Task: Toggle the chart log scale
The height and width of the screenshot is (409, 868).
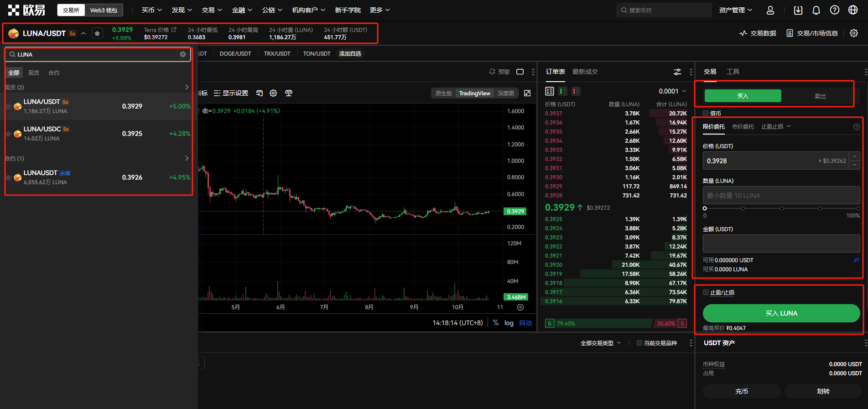Action: tap(509, 323)
